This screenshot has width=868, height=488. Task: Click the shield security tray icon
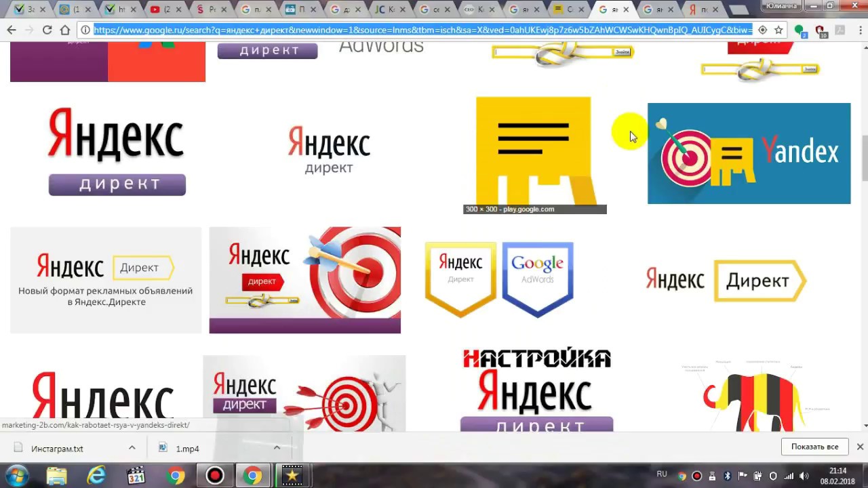[773, 476]
